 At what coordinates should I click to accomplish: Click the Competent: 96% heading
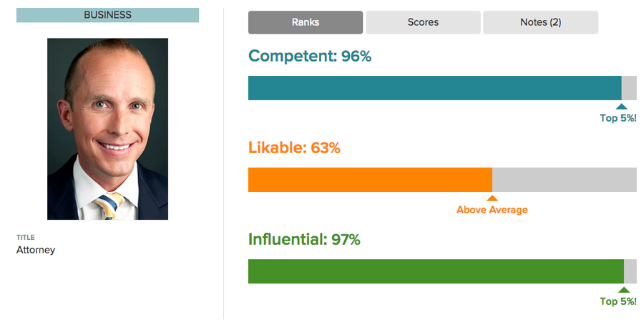coord(310,57)
